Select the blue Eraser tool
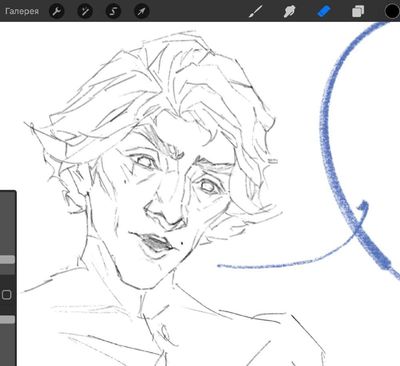Screen dimensions: 400x366 (323, 11)
